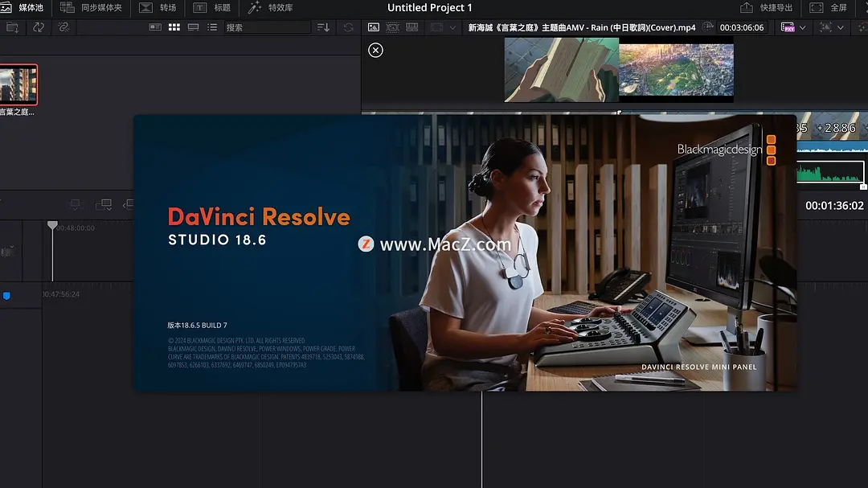Image resolution: width=868 pixels, height=488 pixels.
Task: Click the blue marker flag in lower timeline
Action: (6, 296)
